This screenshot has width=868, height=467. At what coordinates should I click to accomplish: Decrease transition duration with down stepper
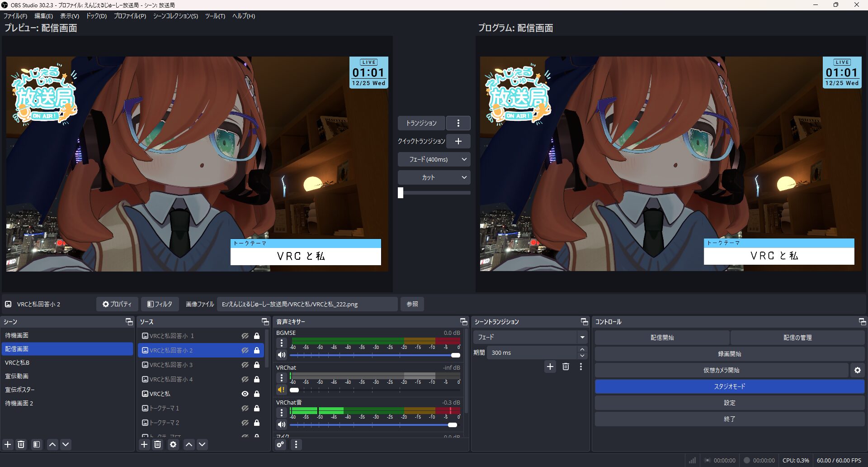(x=582, y=356)
